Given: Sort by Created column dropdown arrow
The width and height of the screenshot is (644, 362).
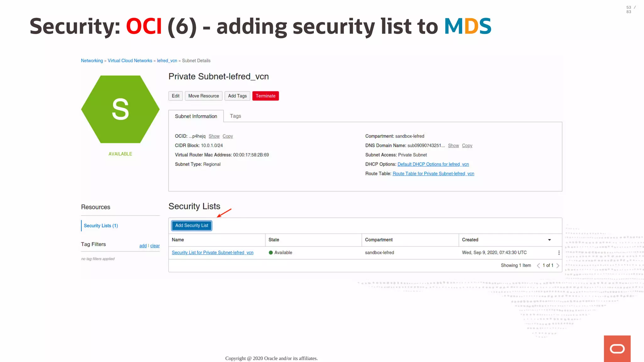Looking at the screenshot, I should [x=549, y=240].
